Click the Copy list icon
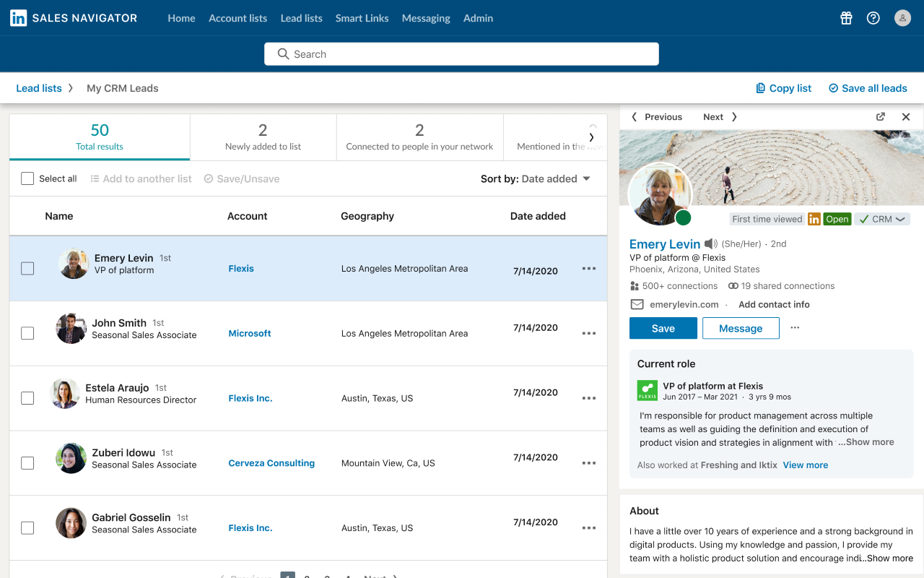Viewport: 924px width, 578px height. [760, 88]
